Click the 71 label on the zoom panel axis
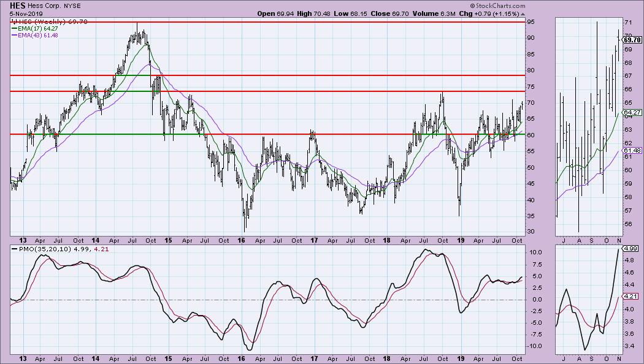 [628, 22]
